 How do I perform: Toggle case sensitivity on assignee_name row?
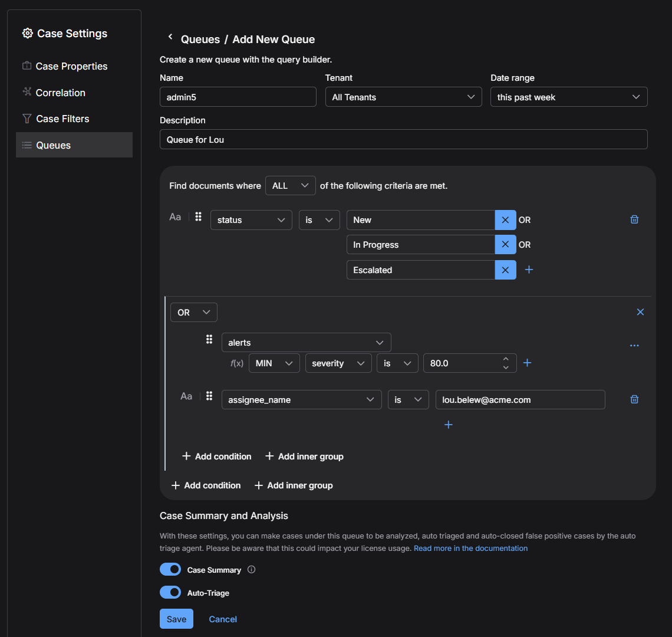[x=186, y=396]
